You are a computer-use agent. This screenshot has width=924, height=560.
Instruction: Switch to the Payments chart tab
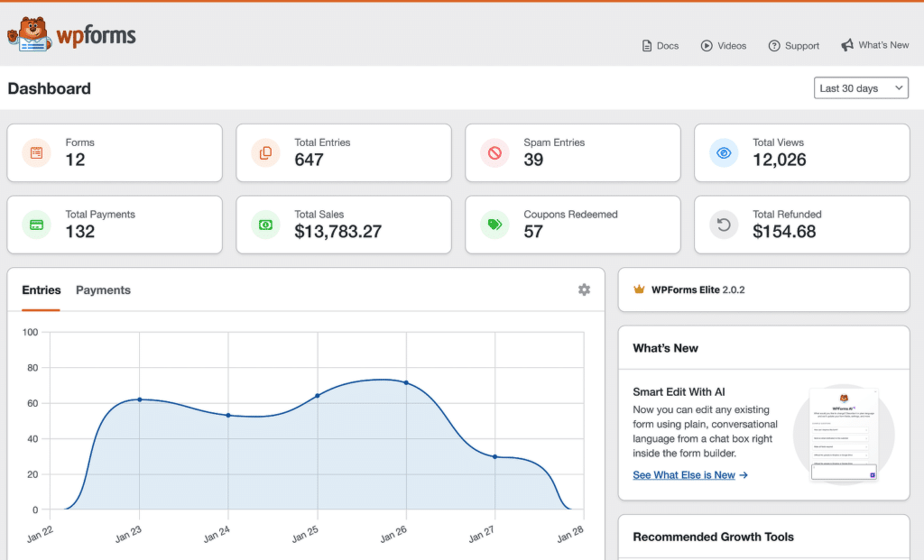(103, 289)
